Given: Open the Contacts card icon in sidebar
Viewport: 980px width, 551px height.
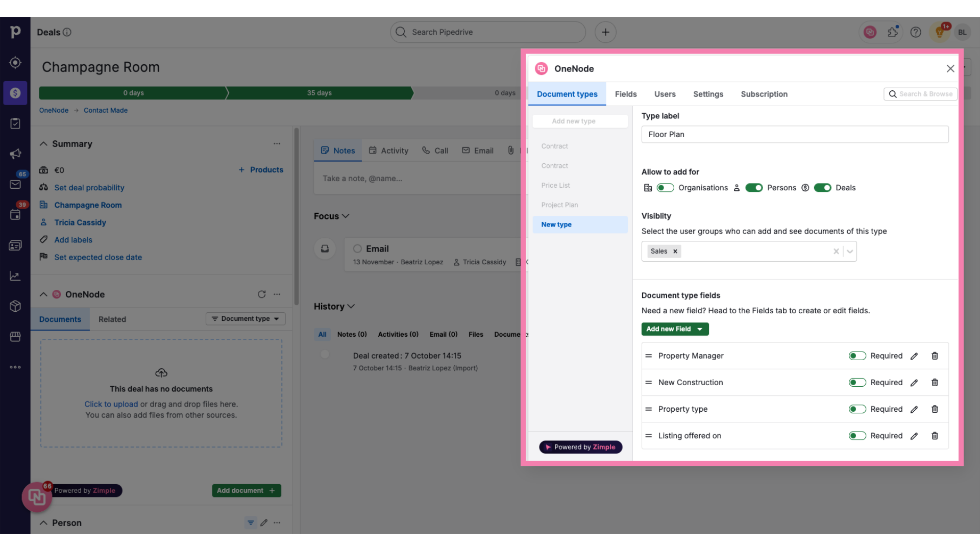Looking at the screenshot, I should click(x=15, y=245).
